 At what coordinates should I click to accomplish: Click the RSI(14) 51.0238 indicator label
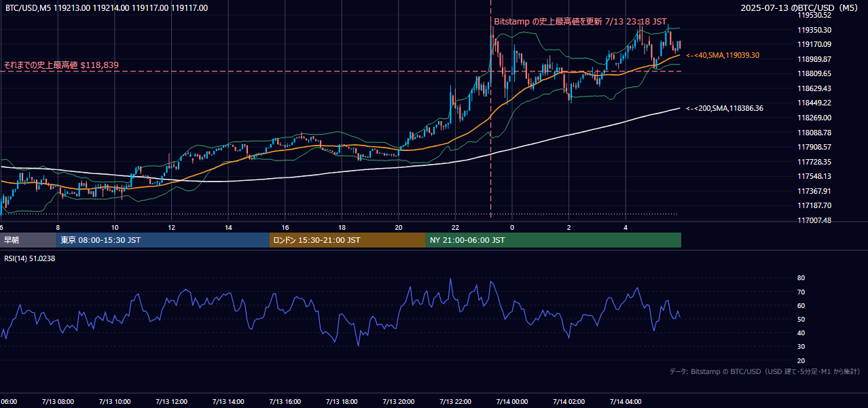[30, 258]
